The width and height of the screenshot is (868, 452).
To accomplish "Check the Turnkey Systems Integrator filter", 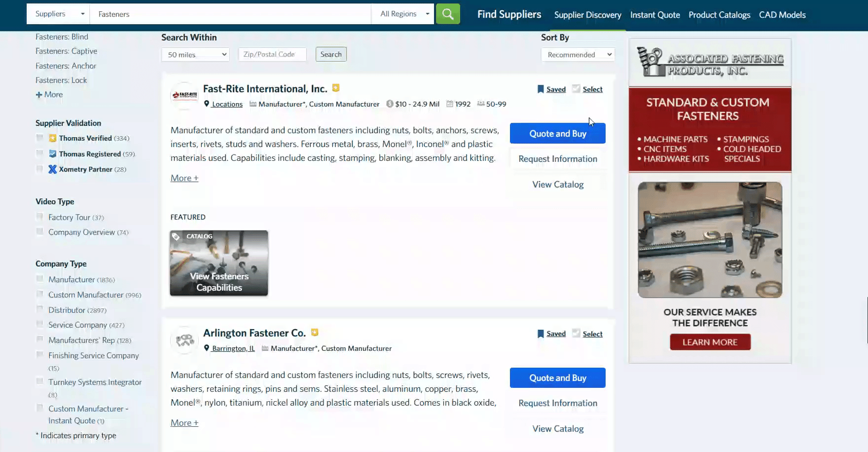I will pyautogui.click(x=40, y=382).
